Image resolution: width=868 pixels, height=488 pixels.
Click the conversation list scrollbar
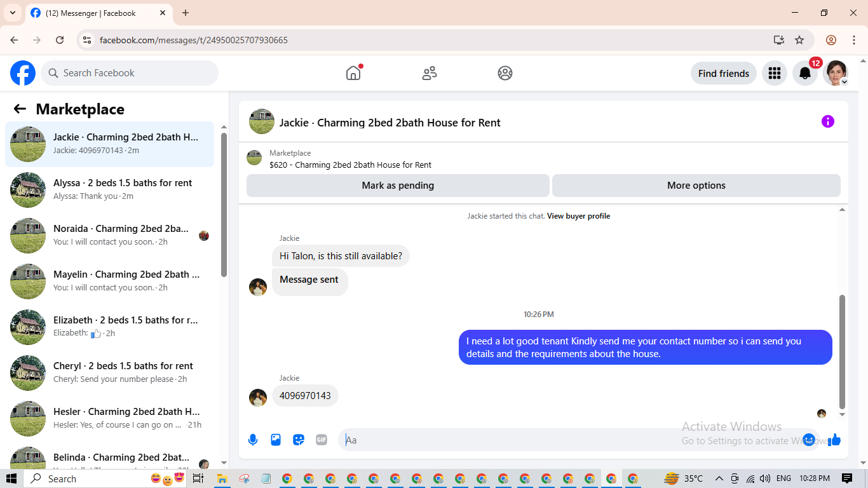[224, 205]
